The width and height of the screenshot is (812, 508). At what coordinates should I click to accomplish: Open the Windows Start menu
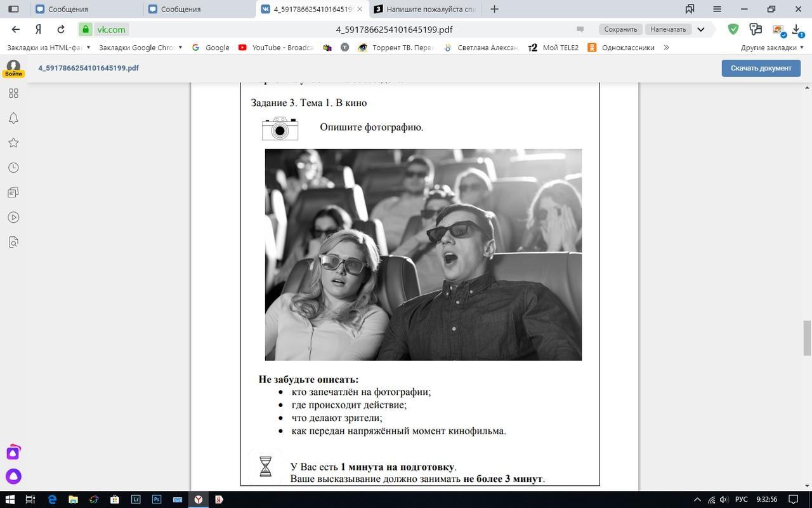point(10,499)
